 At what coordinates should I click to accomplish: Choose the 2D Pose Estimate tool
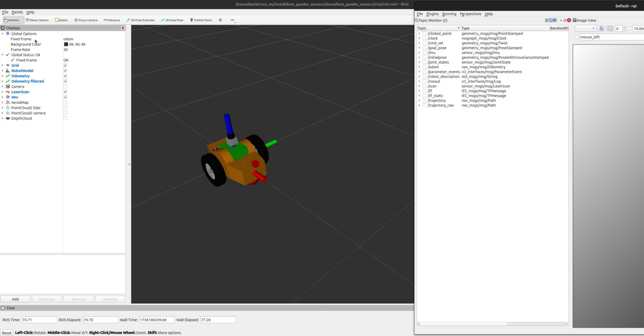(140, 20)
